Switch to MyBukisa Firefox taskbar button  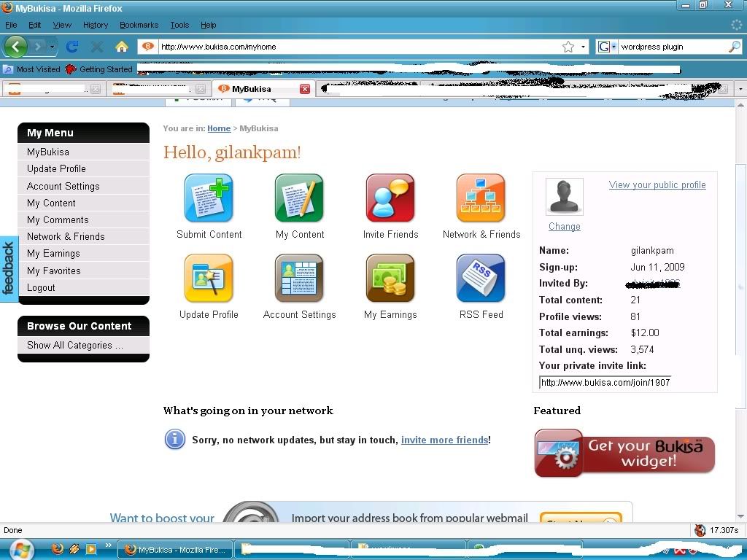[175, 550]
